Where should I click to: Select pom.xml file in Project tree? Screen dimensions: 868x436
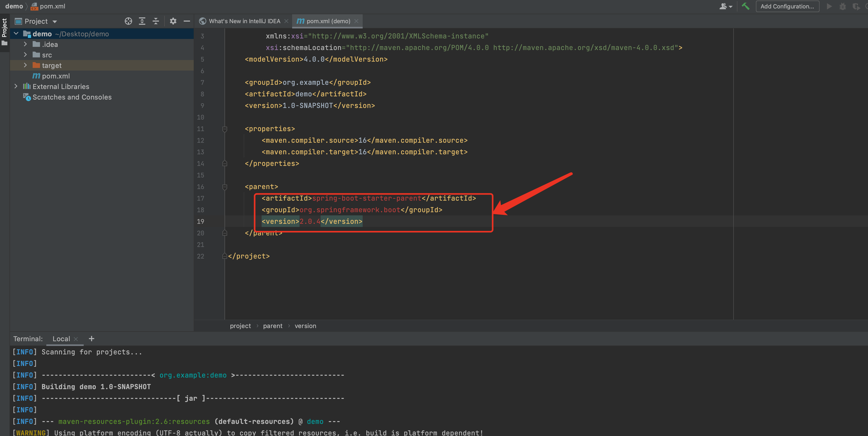point(56,76)
